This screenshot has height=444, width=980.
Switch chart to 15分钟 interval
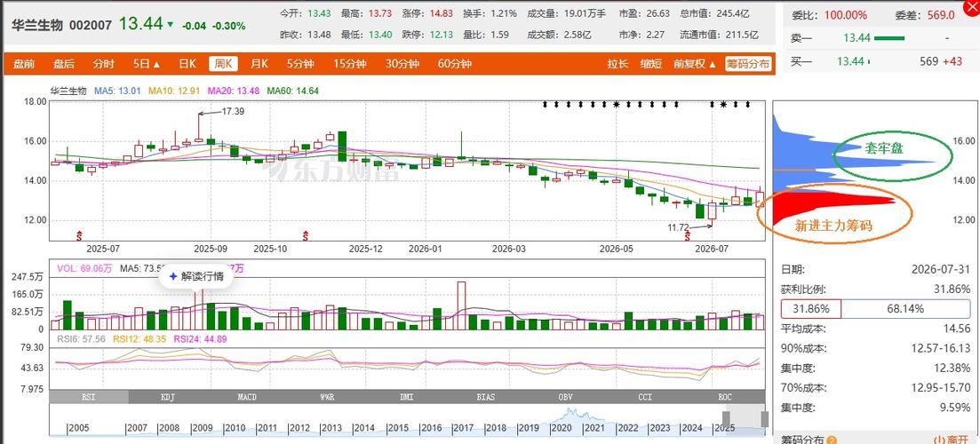[349, 64]
